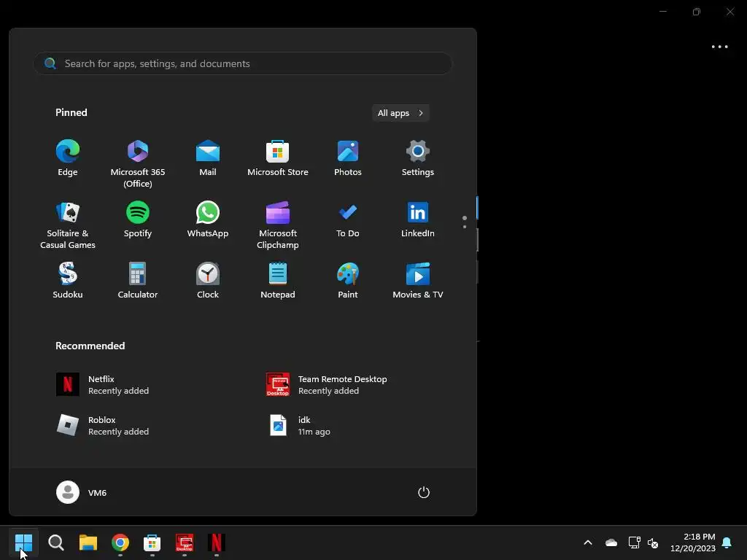Click the OneDrive cloud tray icon
Viewport: 747px width, 560px height.
[611, 542]
